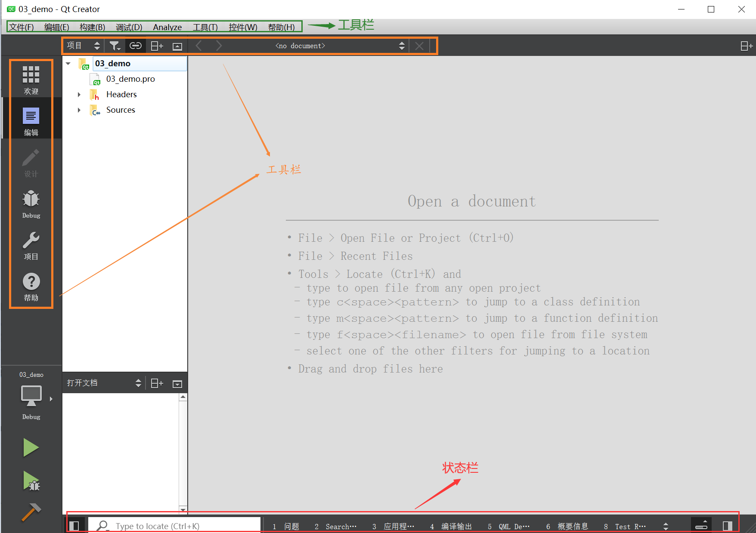Show the 1 问题 output pane
The height and width of the screenshot is (533, 756).
click(x=286, y=526)
